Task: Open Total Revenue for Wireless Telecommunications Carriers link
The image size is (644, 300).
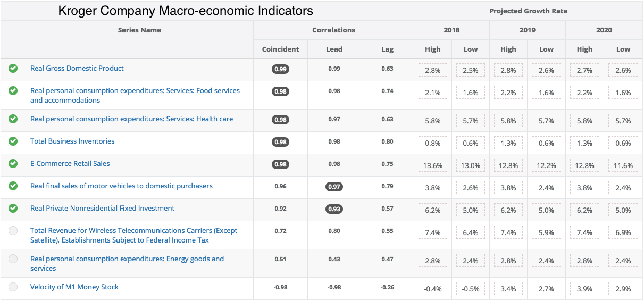Action: click(134, 235)
